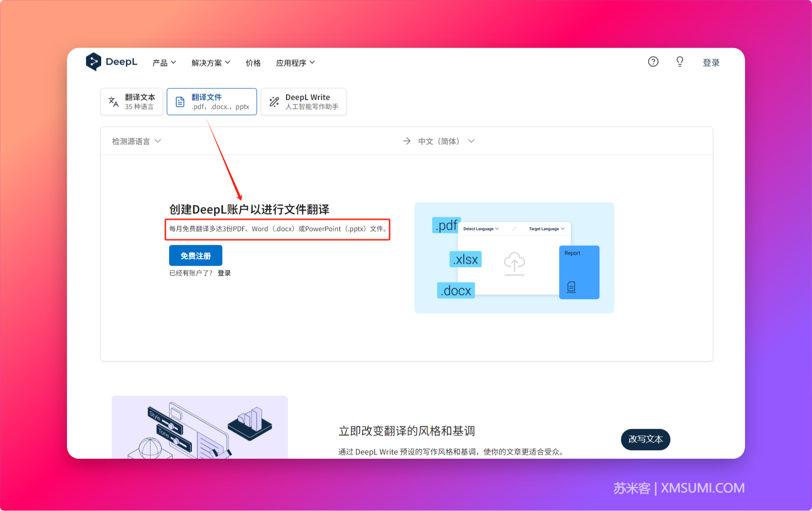Click the DeepL Write pen icon
The height and width of the screenshot is (511, 812).
(x=274, y=102)
